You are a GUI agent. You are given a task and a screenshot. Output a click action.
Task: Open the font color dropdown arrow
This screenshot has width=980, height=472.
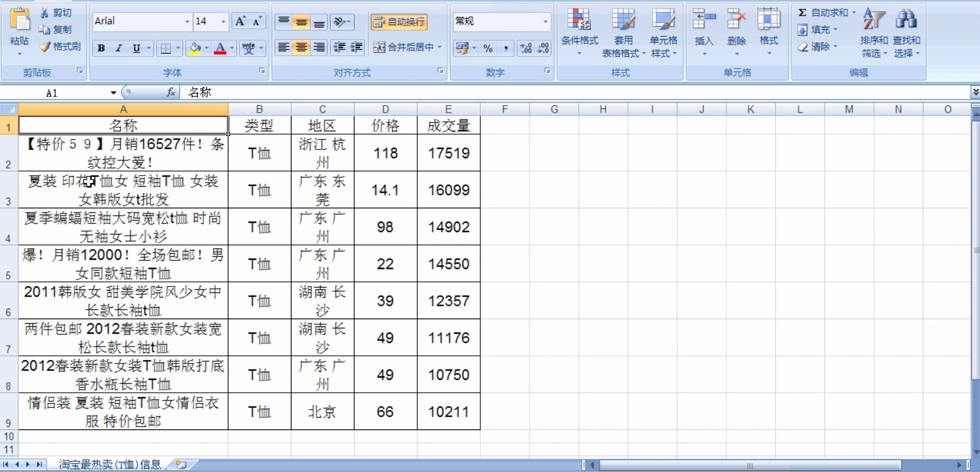tap(232, 48)
